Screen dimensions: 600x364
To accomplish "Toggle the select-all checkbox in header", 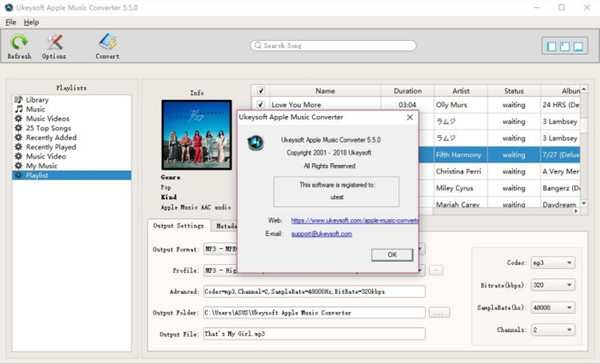I will (261, 91).
